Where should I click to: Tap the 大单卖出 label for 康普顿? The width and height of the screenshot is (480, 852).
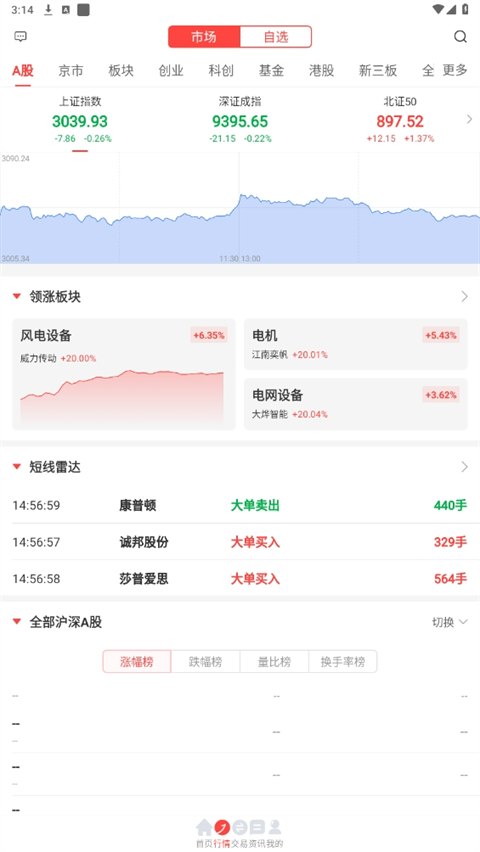pyautogui.click(x=255, y=505)
